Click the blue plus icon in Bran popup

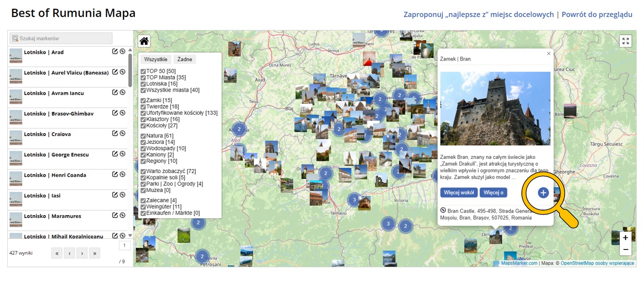click(x=543, y=193)
